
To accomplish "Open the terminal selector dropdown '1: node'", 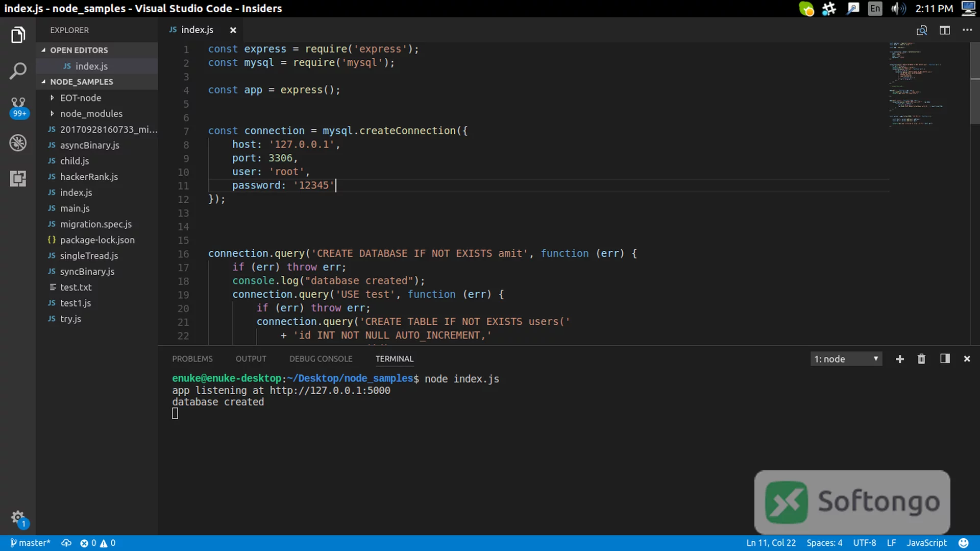I will click(x=846, y=359).
